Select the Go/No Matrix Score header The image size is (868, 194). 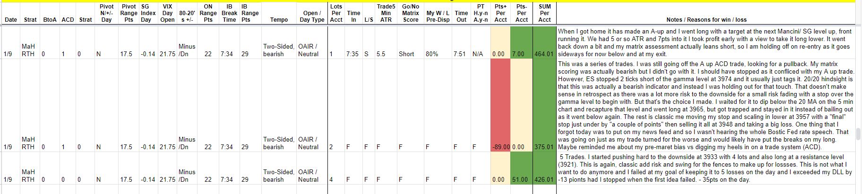click(x=410, y=13)
